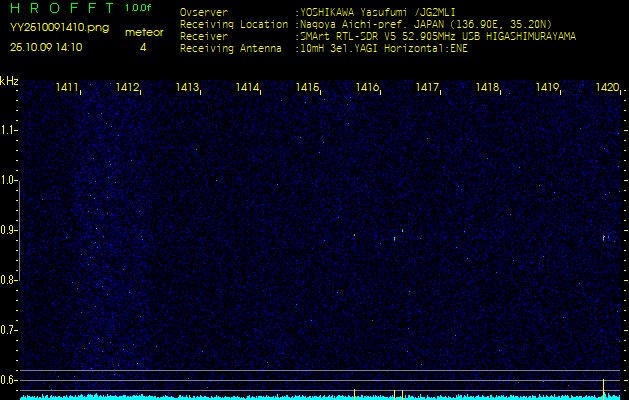Select the 10mH 3el.YAGI Horizontal:ENE text
This screenshot has width=629, height=400.
(x=384, y=49)
